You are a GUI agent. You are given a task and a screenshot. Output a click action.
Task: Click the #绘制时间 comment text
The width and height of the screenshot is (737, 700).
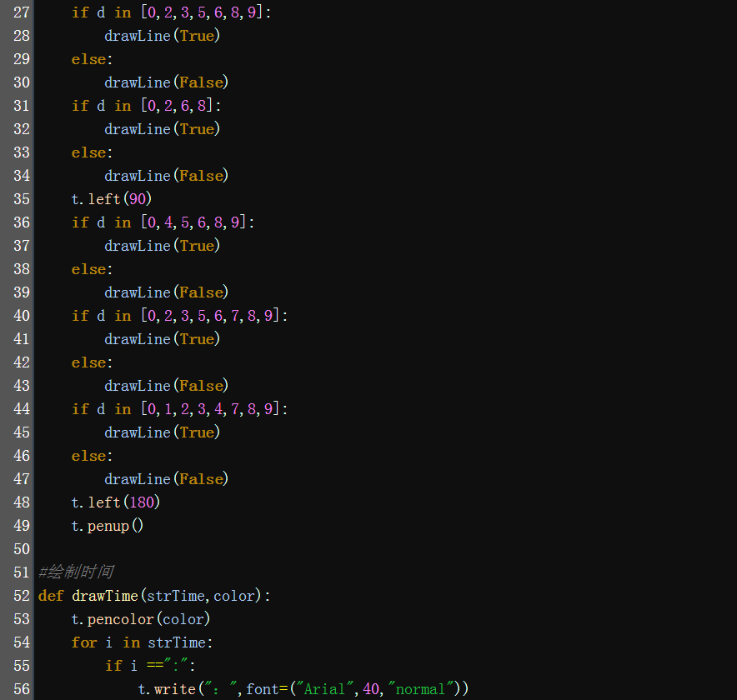point(76,572)
